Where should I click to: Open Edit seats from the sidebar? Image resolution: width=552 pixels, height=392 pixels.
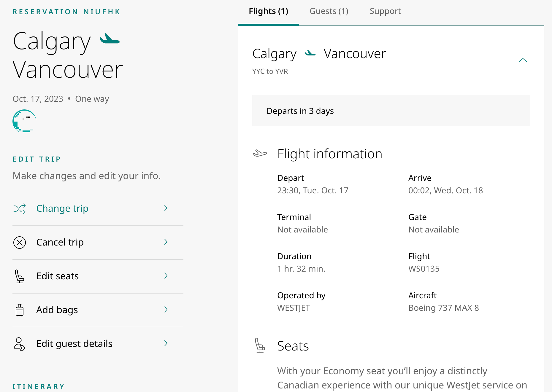[57, 276]
